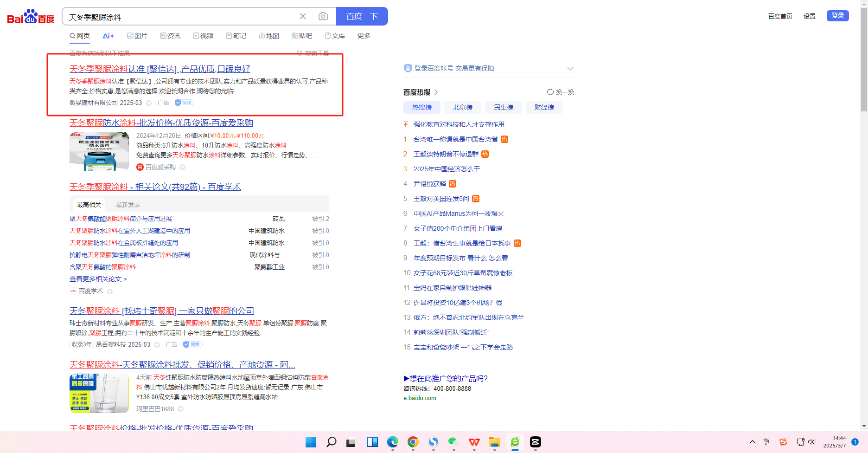
Task: Open CapCut from the taskbar
Action: [535, 442]
